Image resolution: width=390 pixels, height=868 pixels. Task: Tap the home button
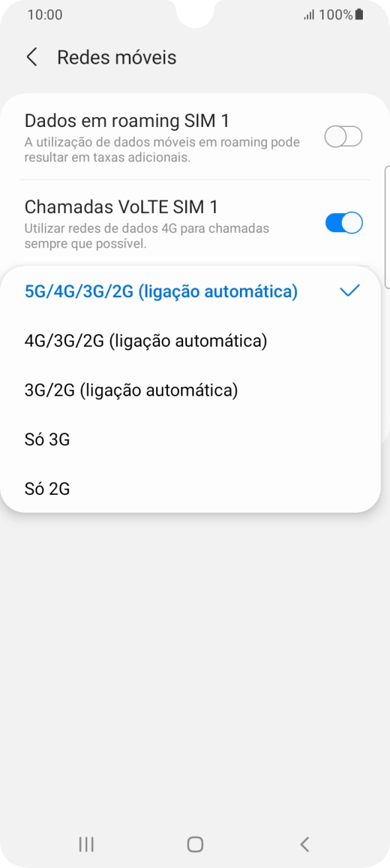pos(194,844)
